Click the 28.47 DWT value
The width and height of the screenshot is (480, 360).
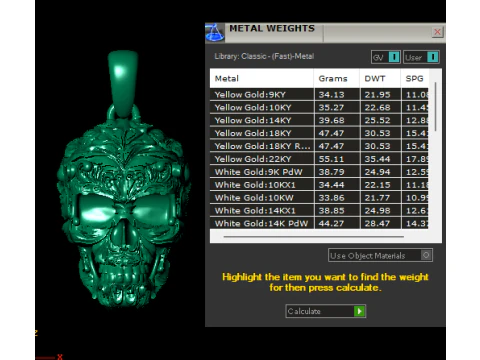377,223
